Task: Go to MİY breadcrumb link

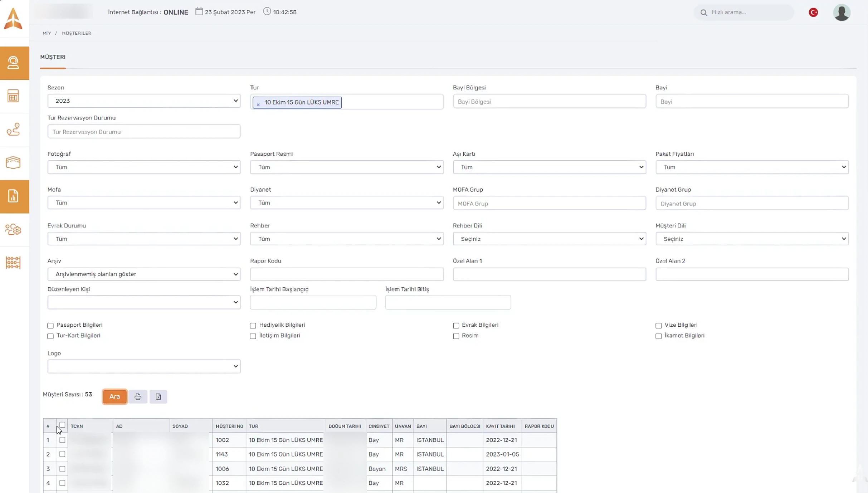Action: [x=47, y=33]
